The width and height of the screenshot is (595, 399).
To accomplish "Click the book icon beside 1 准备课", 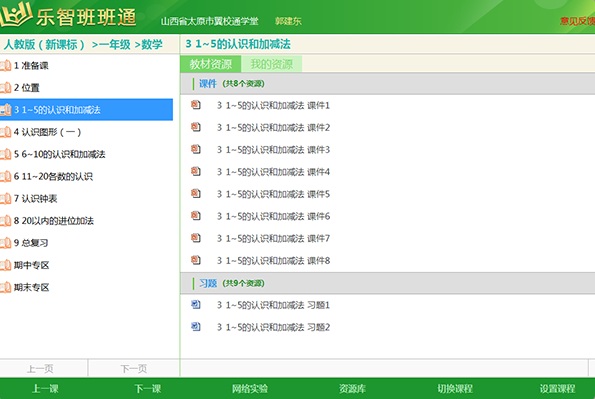I will [x=5, y=66].
